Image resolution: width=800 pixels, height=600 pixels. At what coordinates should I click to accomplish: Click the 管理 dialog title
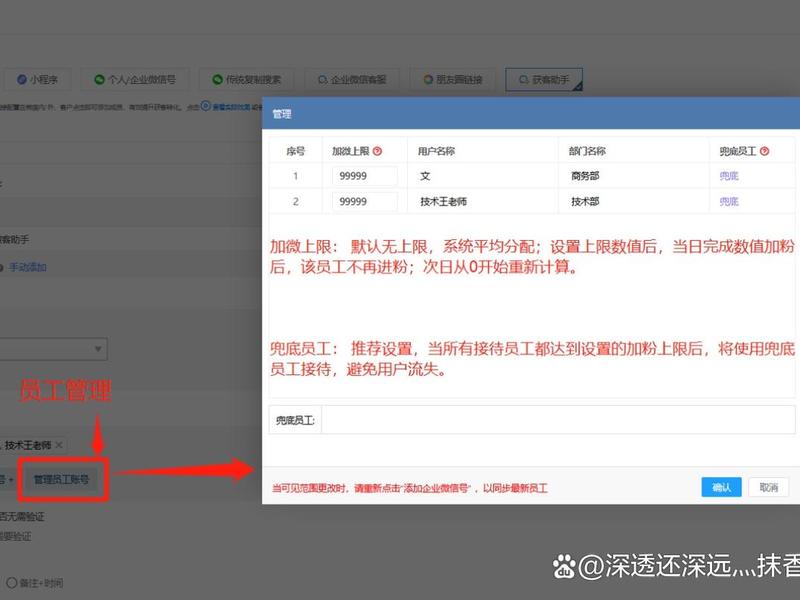tap(282, 114)
